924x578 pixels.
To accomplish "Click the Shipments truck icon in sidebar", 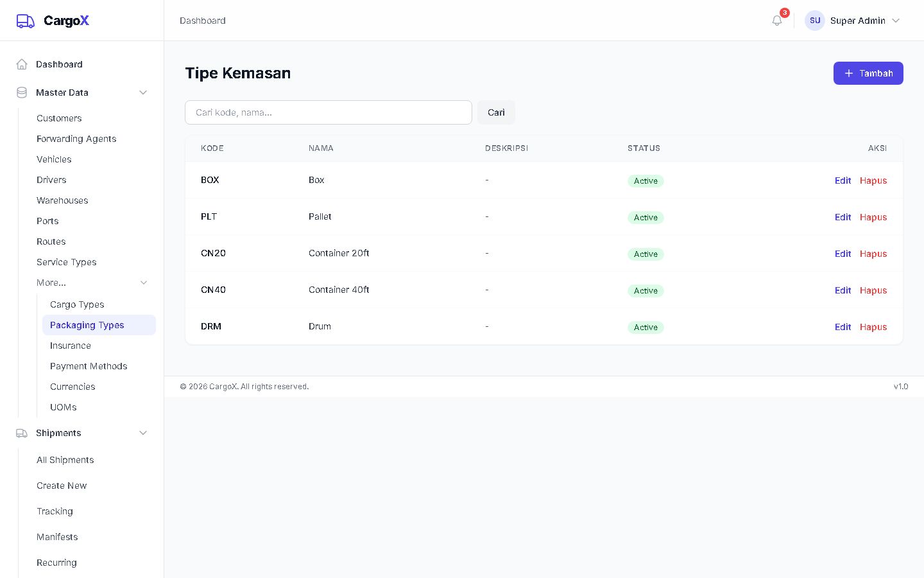I will tap(22, 433).
